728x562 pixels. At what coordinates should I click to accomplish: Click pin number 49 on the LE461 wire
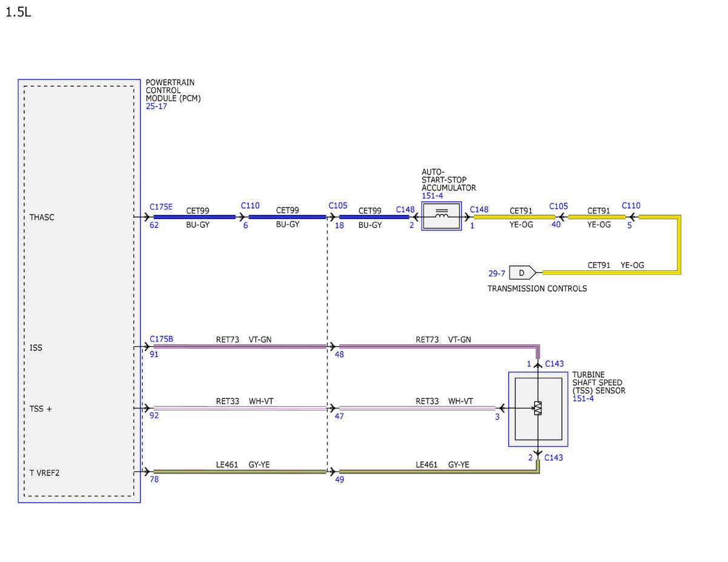[339, 480]
